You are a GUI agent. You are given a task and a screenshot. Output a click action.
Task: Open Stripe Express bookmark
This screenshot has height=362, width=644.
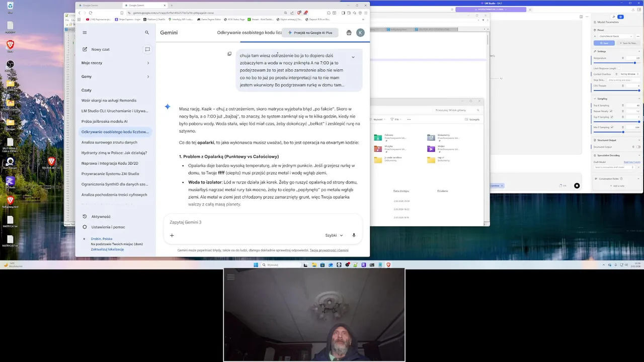[x=128, y=20]
